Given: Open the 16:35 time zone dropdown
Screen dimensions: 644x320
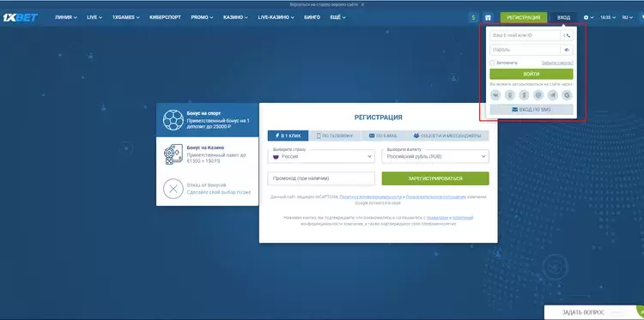Looking at the screenshot, I should pyautogui.click(x=608, y=18).
